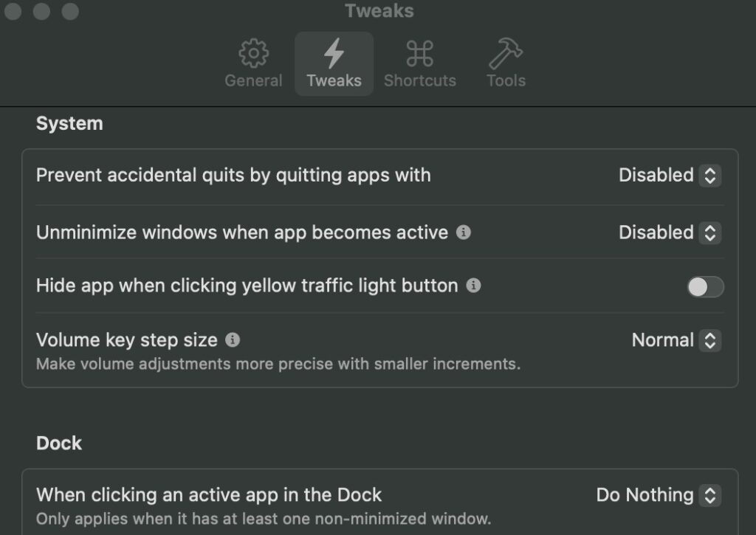Show info for yellow traffic light option
756x535 pixels.
pyautogui.click(x=473, y=286)
